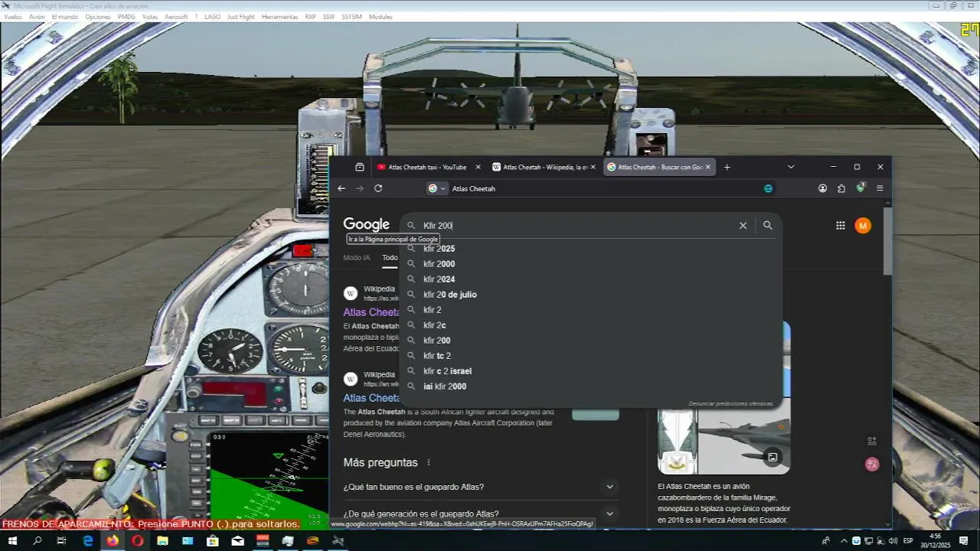Select the Modo IA search filter
980x551 pixels.
[x=357, y=258]
